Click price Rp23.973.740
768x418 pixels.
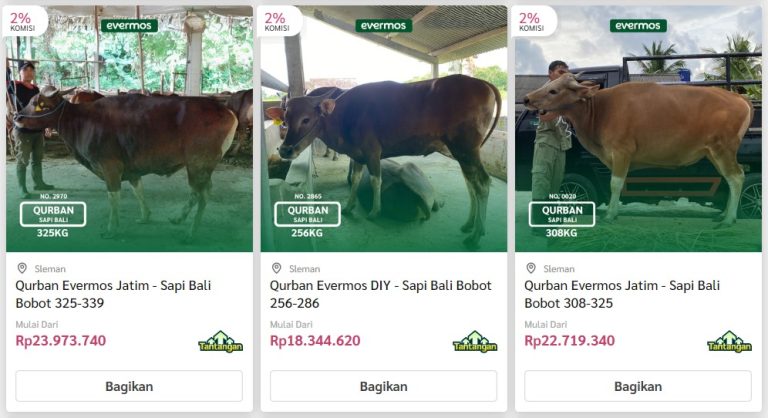[61, 341]
